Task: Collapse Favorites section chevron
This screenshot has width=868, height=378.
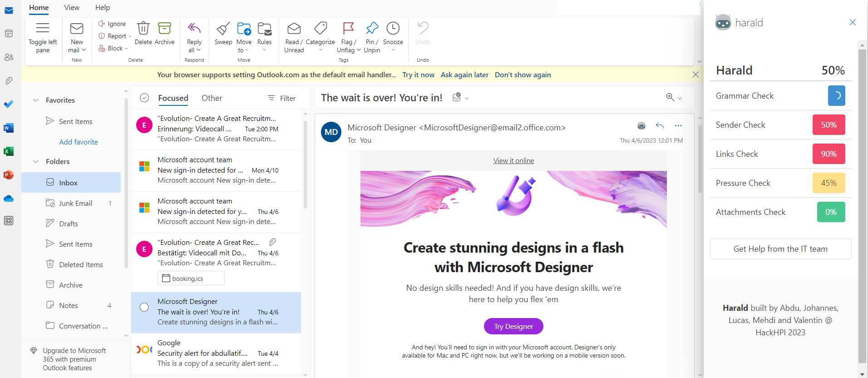Action: pos(36,100)
